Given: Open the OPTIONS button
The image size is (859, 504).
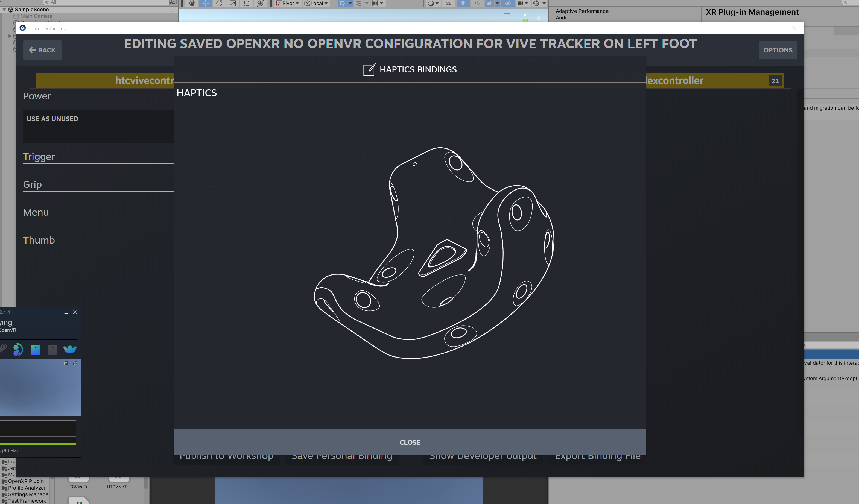Looking at the screenshot, I should pyautogui.click(x=778, y=50).
